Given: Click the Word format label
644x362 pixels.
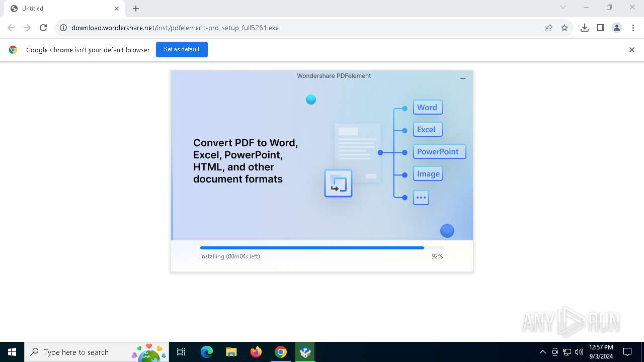Looking at the screenshot, I should tap(428, 107).
